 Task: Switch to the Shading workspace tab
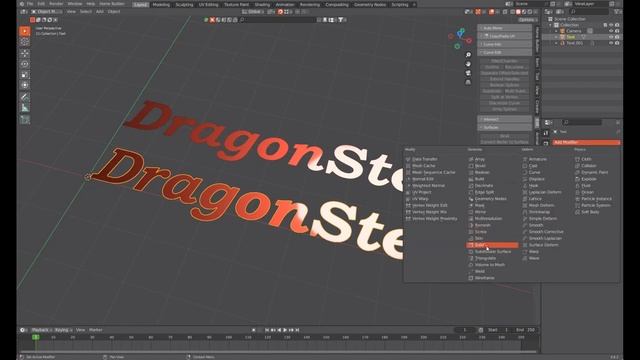(262, 4)
